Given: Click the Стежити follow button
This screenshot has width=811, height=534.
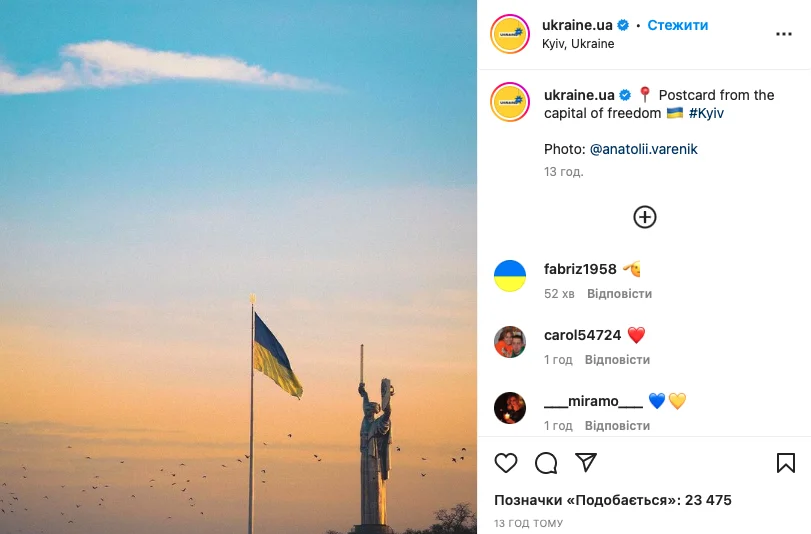Looking at the screenshot, I should [x=678, y=25].
